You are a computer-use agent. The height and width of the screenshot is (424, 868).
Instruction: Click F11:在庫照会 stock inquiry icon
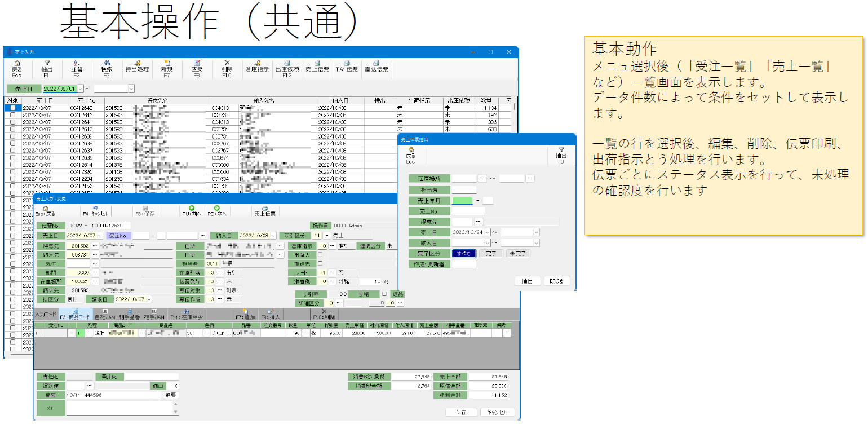[186, 314]
